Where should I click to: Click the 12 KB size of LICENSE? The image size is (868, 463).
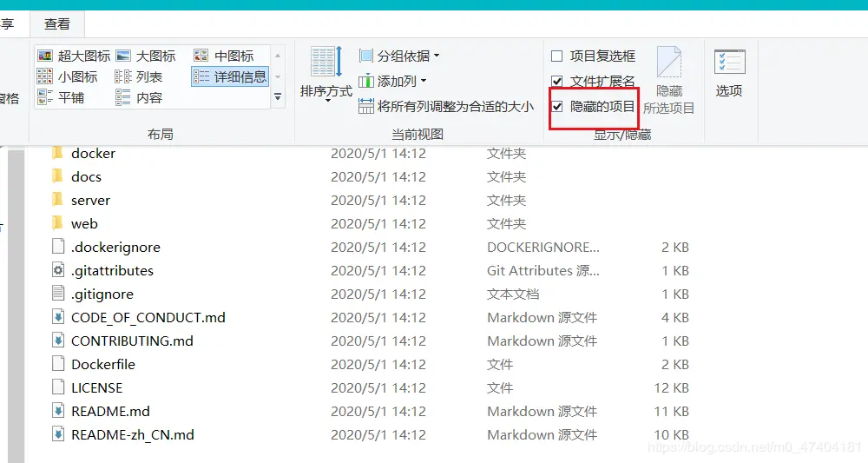pos(672,387)
